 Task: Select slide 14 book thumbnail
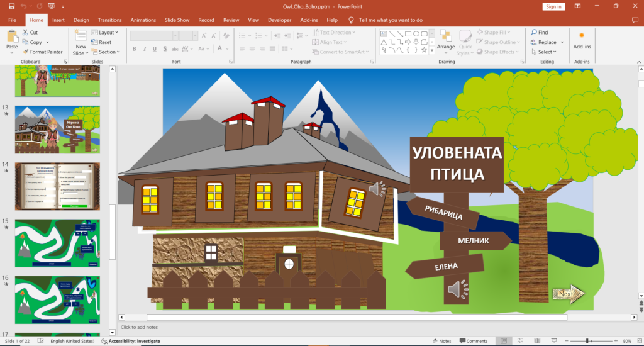tap(57, 186)
